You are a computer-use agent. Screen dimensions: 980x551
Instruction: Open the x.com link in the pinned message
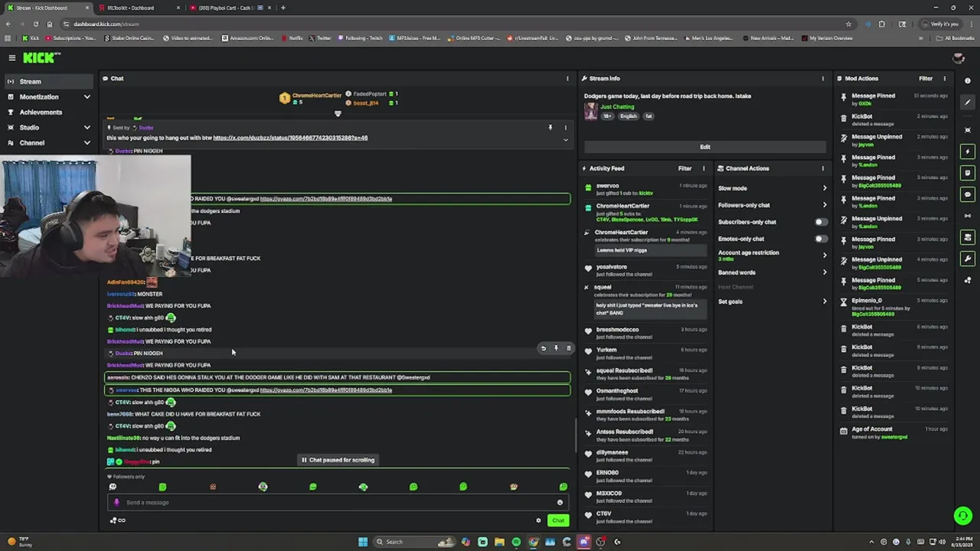[x=290, y=138]
